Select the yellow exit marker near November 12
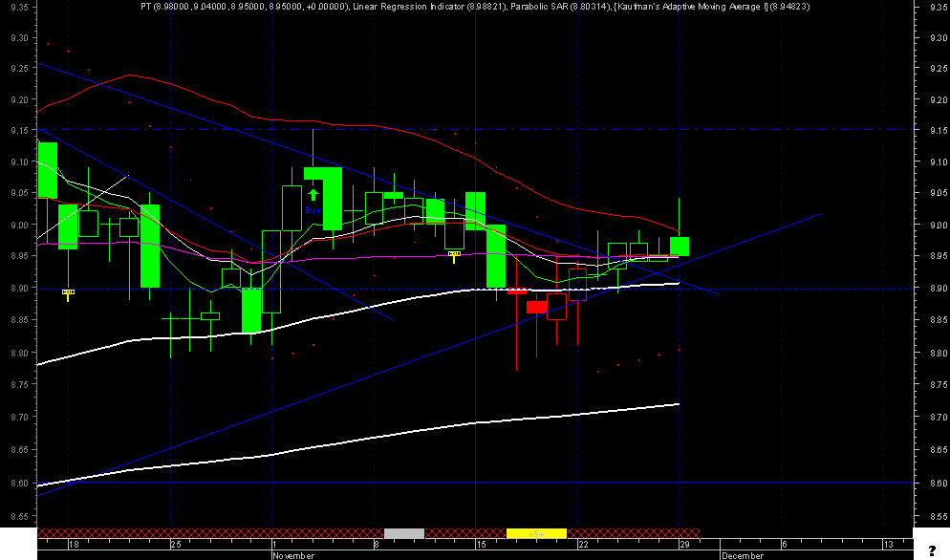 [454, 256]
